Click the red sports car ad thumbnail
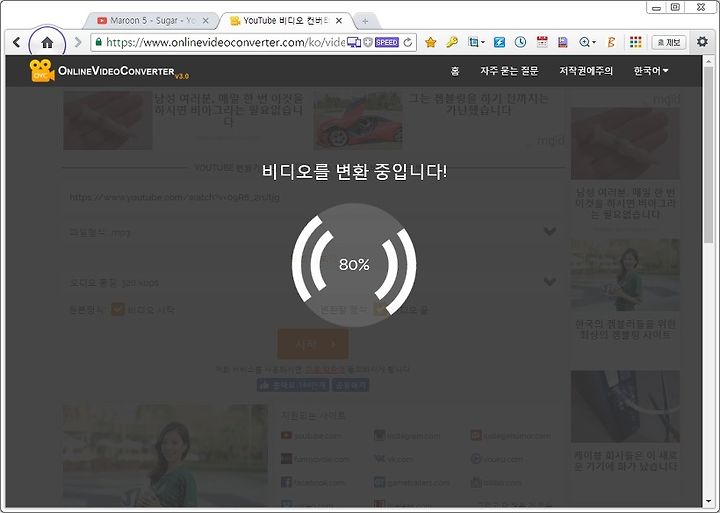This screenshot has width=720, height=513. pyautogui.click(x=358, y=120)
